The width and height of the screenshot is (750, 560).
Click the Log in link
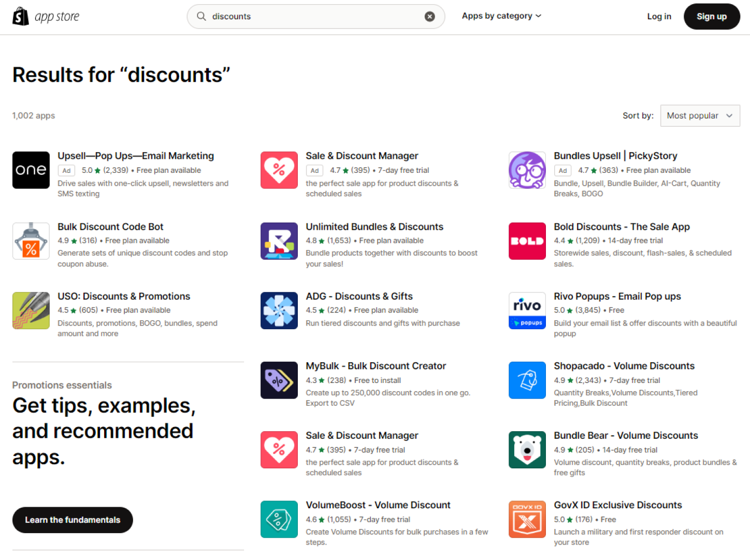[659, 17]
